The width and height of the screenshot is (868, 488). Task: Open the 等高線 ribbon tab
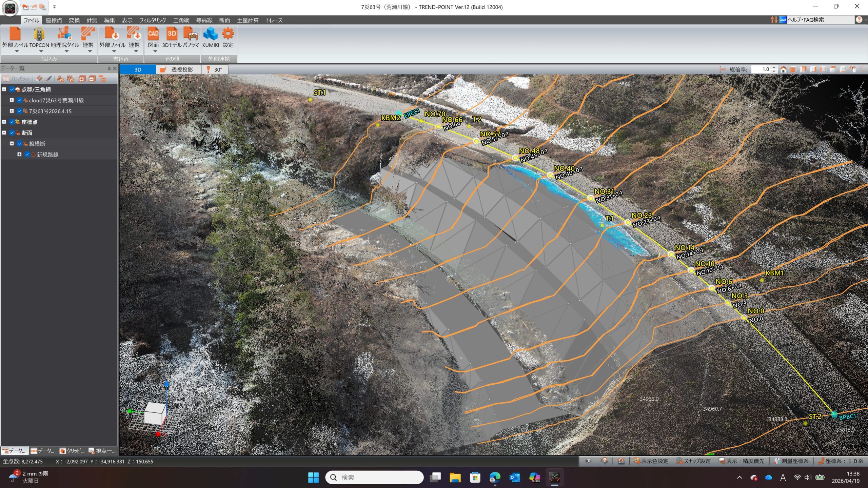coord(204,20)
